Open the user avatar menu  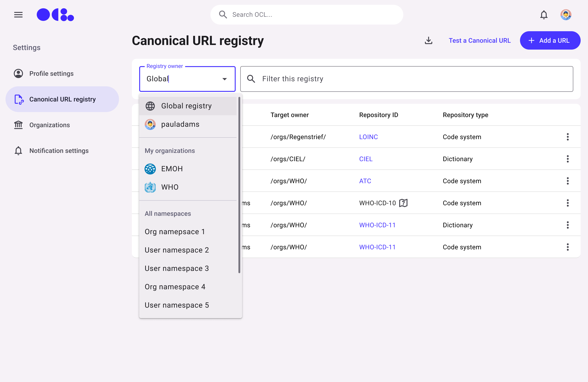pos(565,15)
